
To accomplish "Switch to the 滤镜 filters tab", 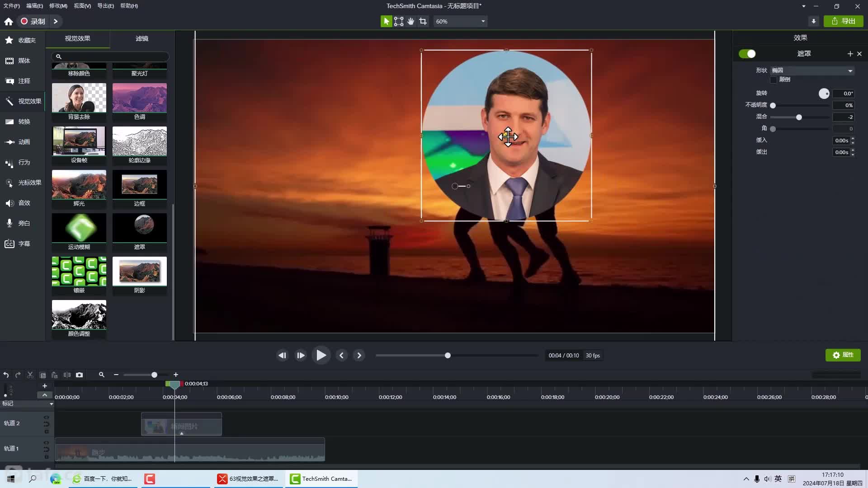I will [x=142, y=39].
